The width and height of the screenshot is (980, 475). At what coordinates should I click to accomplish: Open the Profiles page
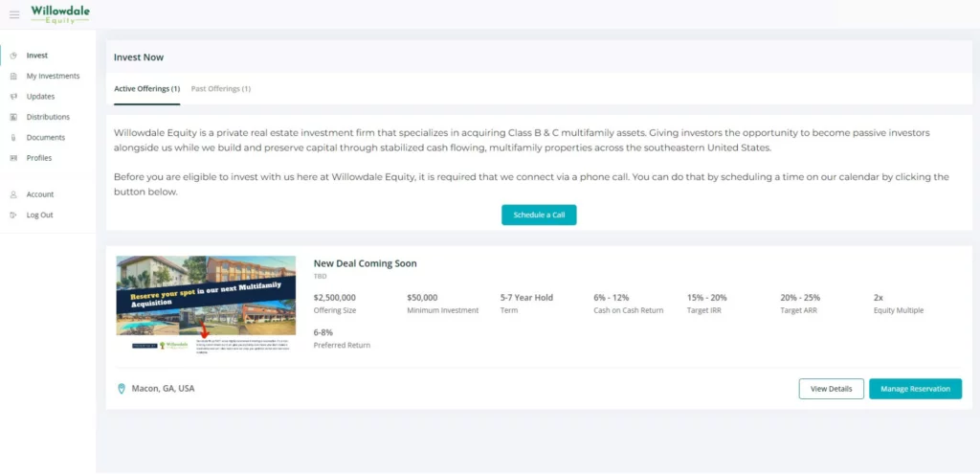39,158
